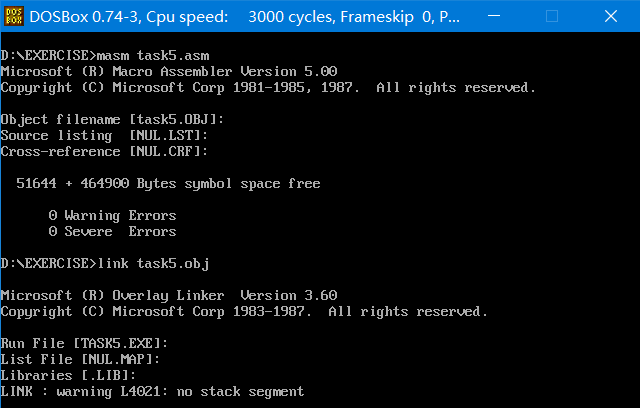Close the DOSBox window
The height and width of the screenshot is (408, 640).
click(x=611, y=16)
